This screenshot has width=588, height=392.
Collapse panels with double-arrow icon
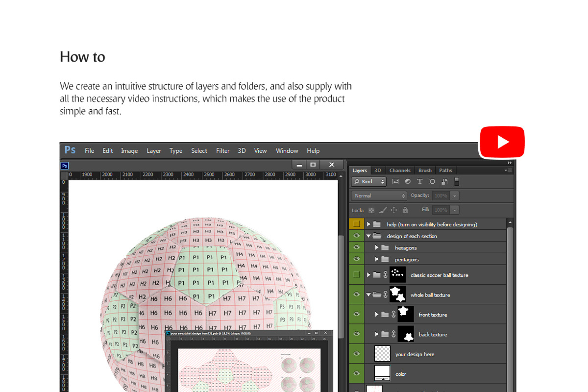pos(510,163)
